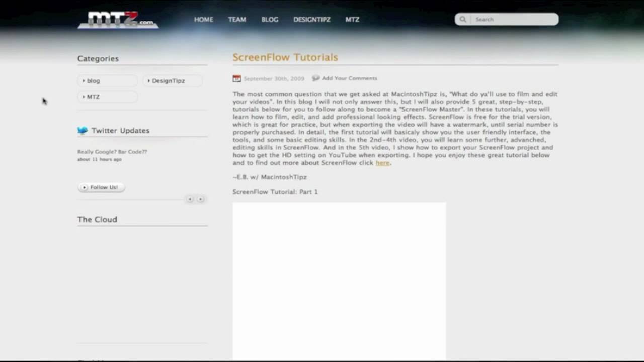Open the ScreenFlow Tutorials post title
The image size is (644, 362).
285,57
